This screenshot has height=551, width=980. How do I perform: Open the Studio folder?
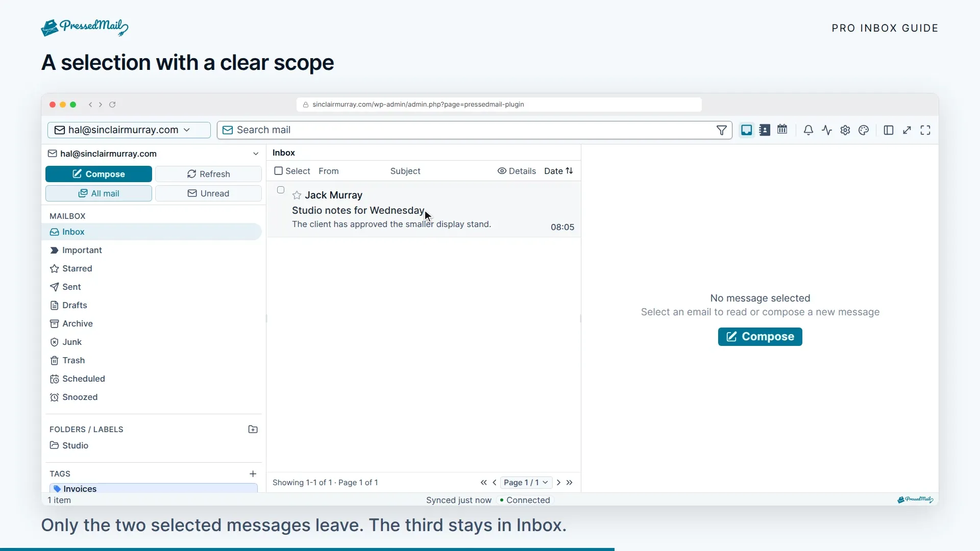[x=153, y=446]
